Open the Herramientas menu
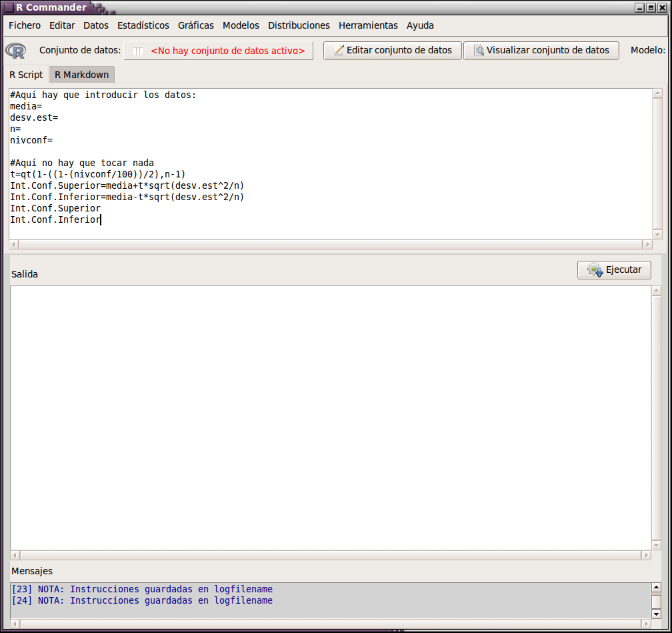The height and width of the screenshot is (633, 672). 368,25
